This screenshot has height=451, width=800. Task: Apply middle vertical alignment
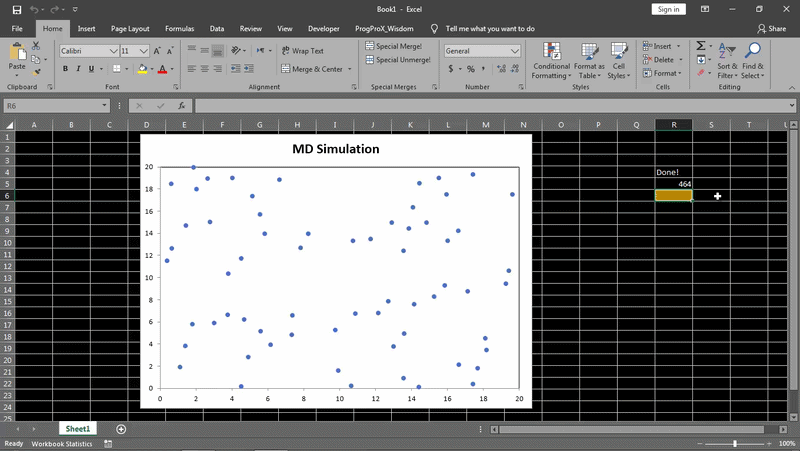[x=205, y=51]
